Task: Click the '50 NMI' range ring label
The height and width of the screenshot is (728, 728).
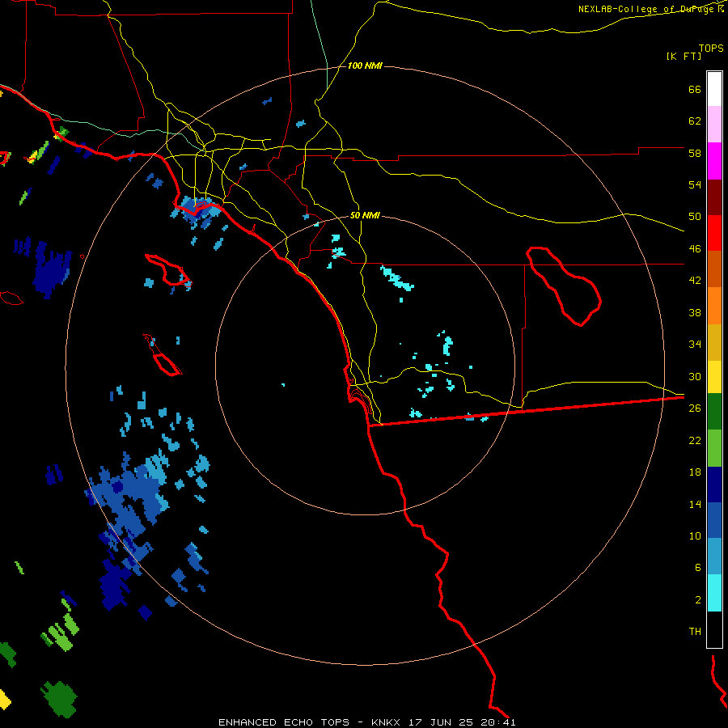Action: pyautogui.click(x=365, y=215)
